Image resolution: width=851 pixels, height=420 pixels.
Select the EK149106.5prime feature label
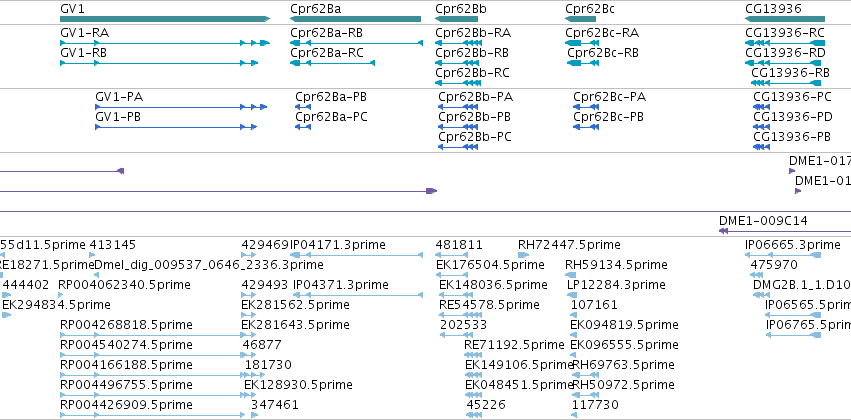519,365
